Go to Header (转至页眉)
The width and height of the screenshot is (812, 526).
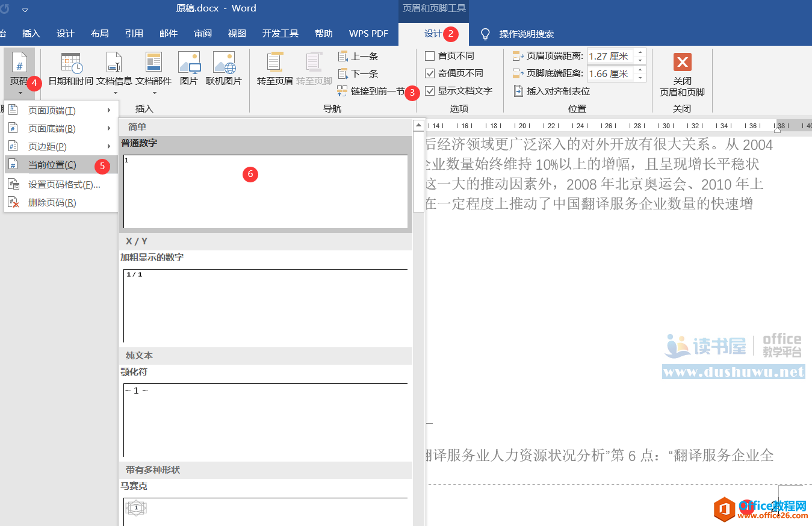tap(275, 69)
